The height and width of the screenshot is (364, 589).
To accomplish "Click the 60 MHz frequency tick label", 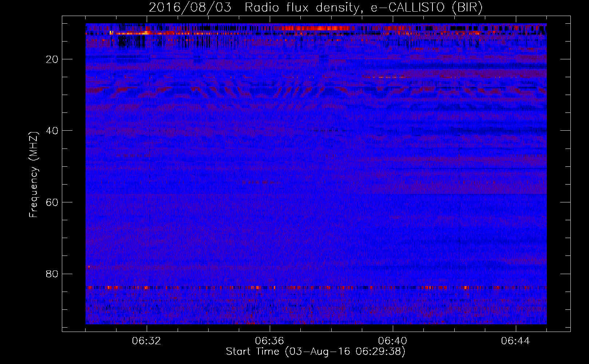I will (52, 202).
